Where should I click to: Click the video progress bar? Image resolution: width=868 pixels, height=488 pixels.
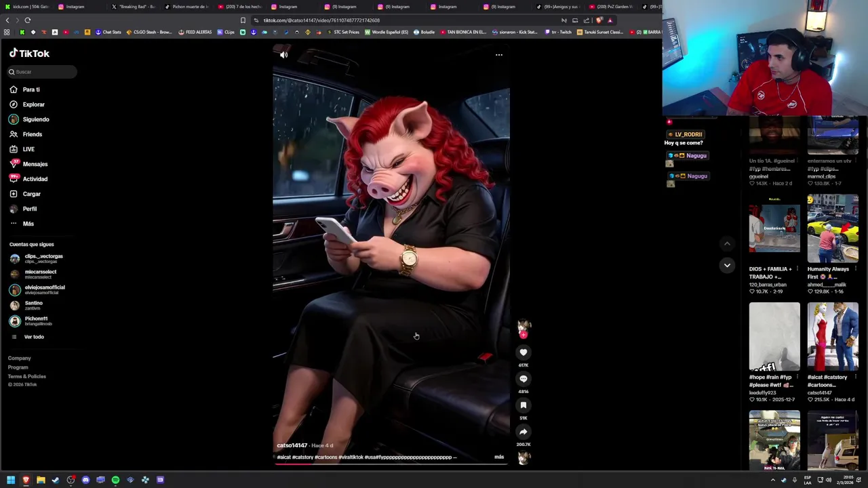tap(391, 464)
